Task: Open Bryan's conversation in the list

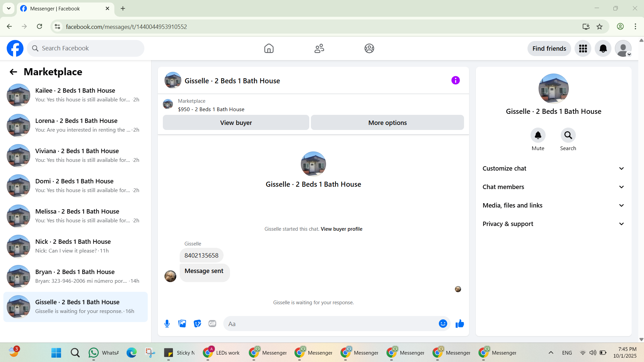Action: (76, 277)
